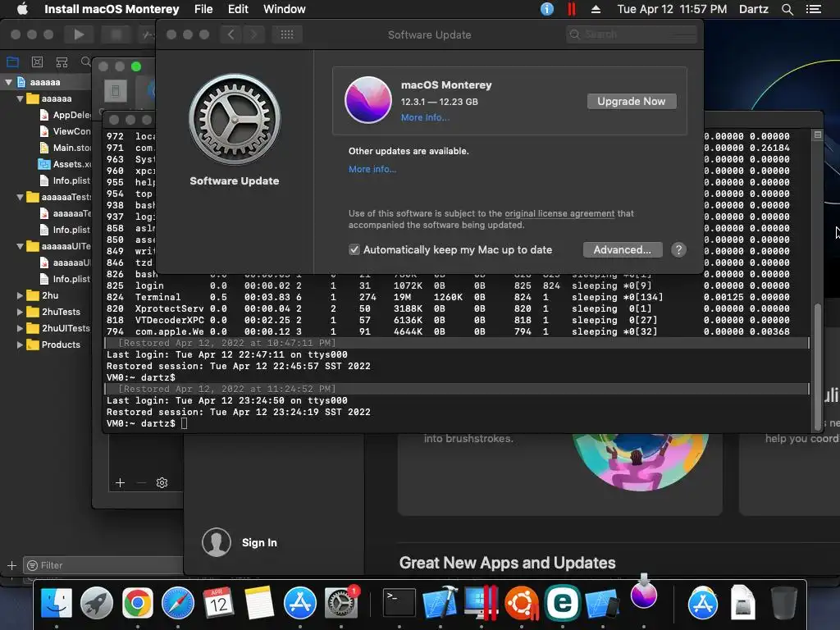
Task: Show all preferences grid icon
Action: click(287, 34)
